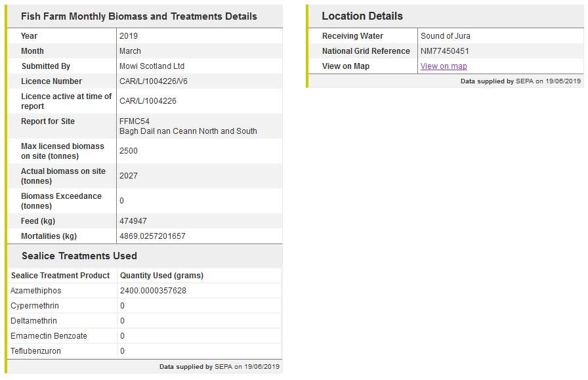The height and width of the screenshot is (380, 588).
Task: Select the Sealice Treatments Used heading
Action: pyautogui.click(x=79, y=256)
